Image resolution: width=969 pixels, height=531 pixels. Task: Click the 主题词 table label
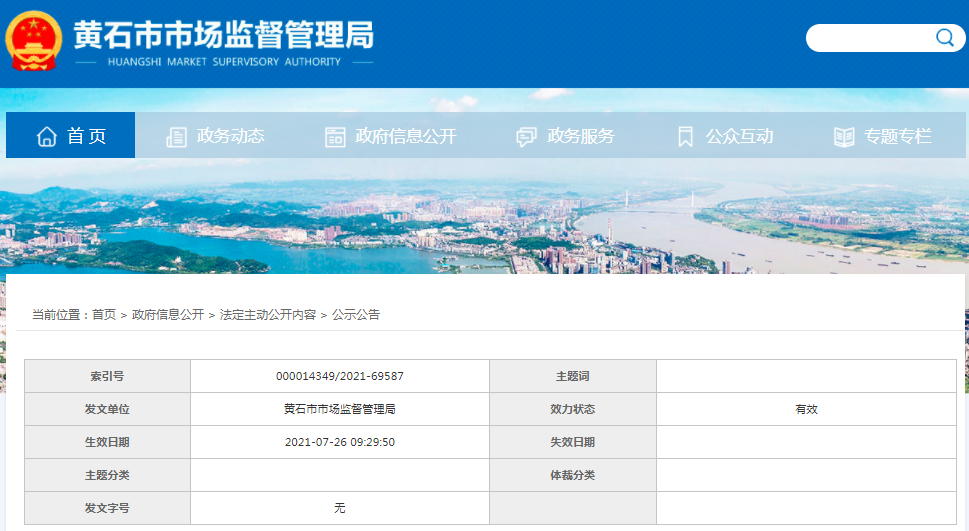pos(573,376)
